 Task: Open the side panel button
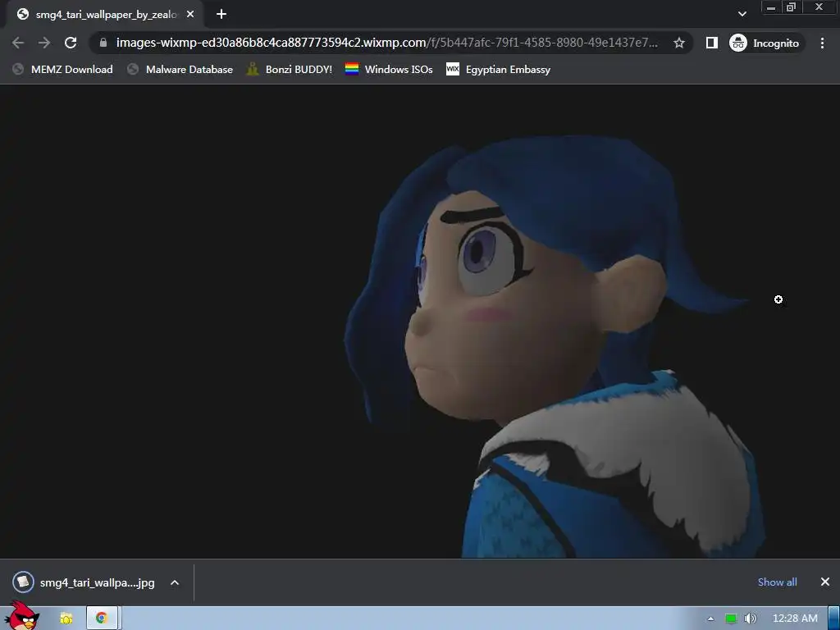711,43
